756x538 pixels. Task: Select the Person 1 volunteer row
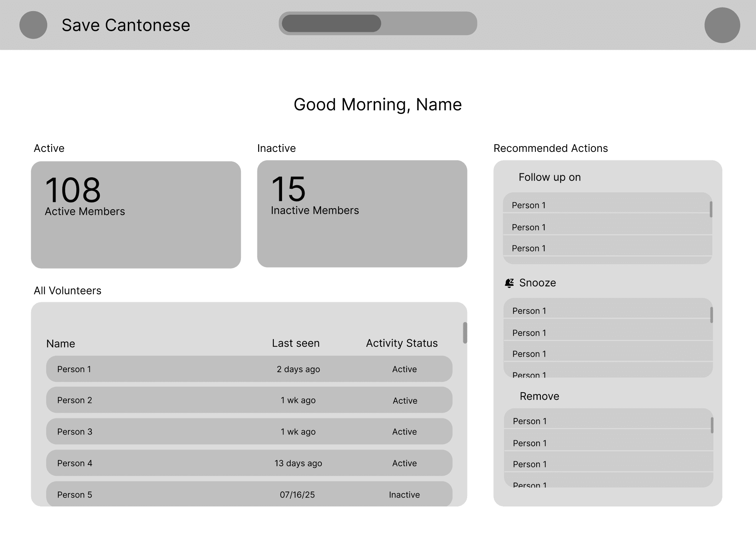[x=249, y=369]
